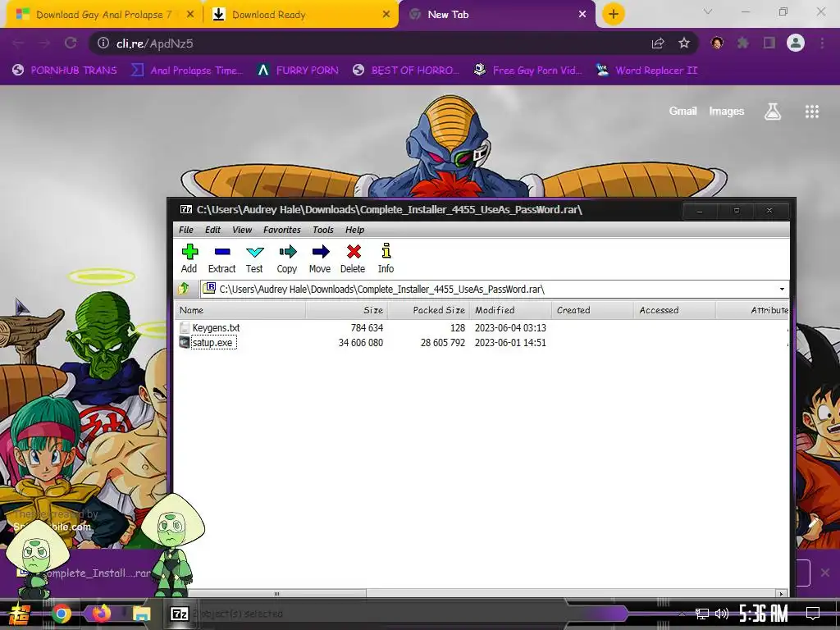Open a new browser tab with plus button

point(614,14)
